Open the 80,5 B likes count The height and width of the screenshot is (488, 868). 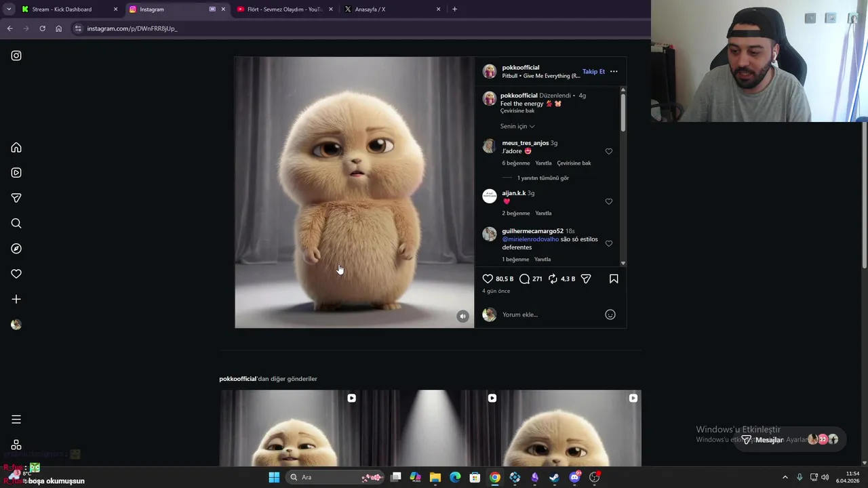coord(505,279)
